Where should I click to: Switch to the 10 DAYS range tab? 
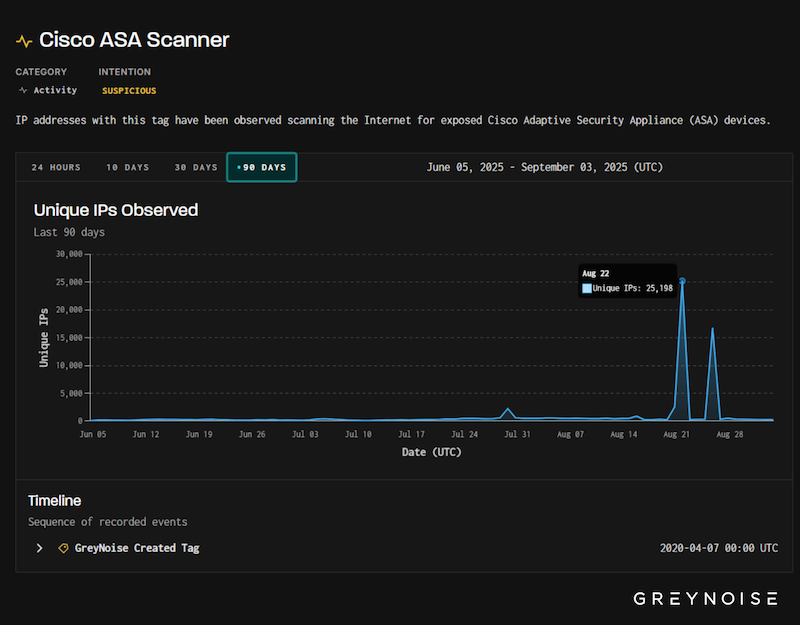coord(128,167)
